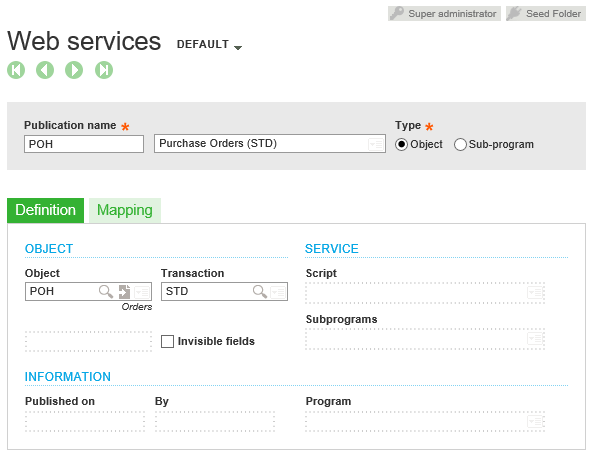This screenshot has height=456, width=595.
Task: Click jump-to arrow icon in Object field
Action: (x=124, y=292)
